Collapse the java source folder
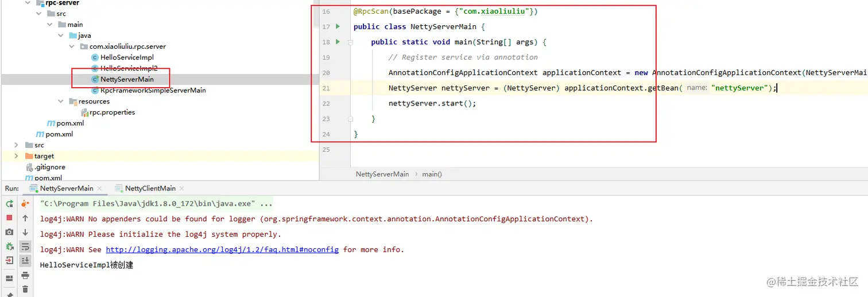This screenshot has height=297, width=868. (x=61, y=36)
